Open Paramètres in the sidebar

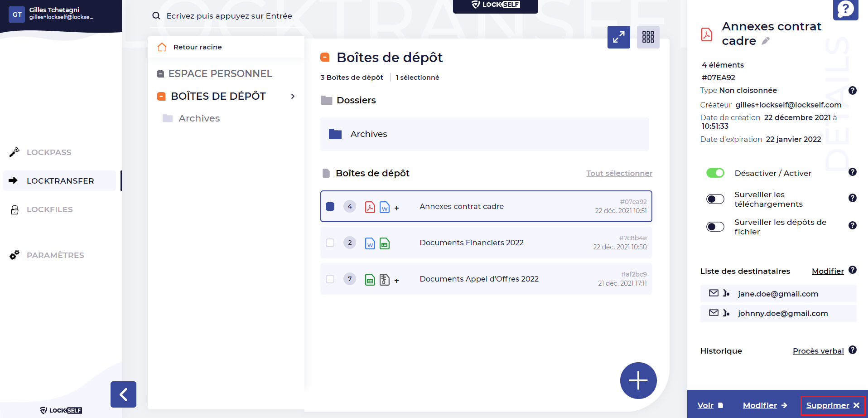pyautogui.click(x=55, y=255)
